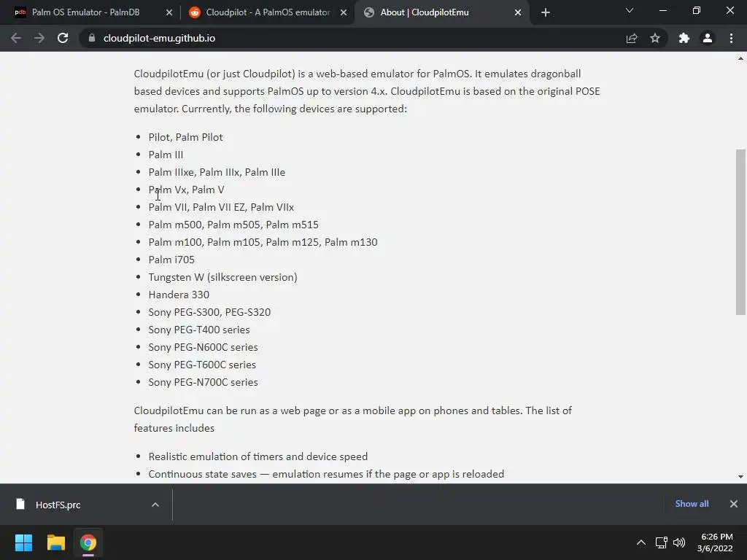Click "Sony PEG-T600C series" item
The image size is (747, 560).
[202, 365]
